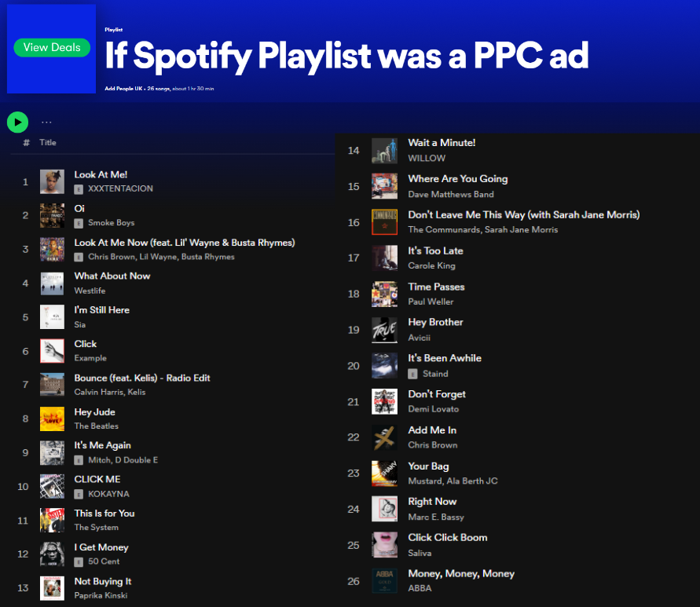Viewport: 700px width, 607px height.
Task: Click the CLICK ME album cover
Action: coord(52,487)
